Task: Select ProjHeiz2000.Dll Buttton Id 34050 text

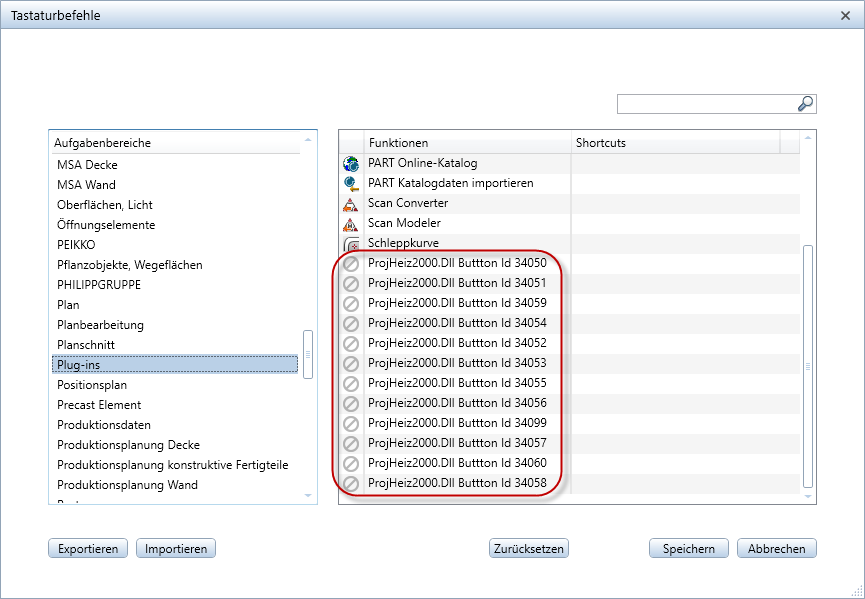Action: click(x=457, y=263)
